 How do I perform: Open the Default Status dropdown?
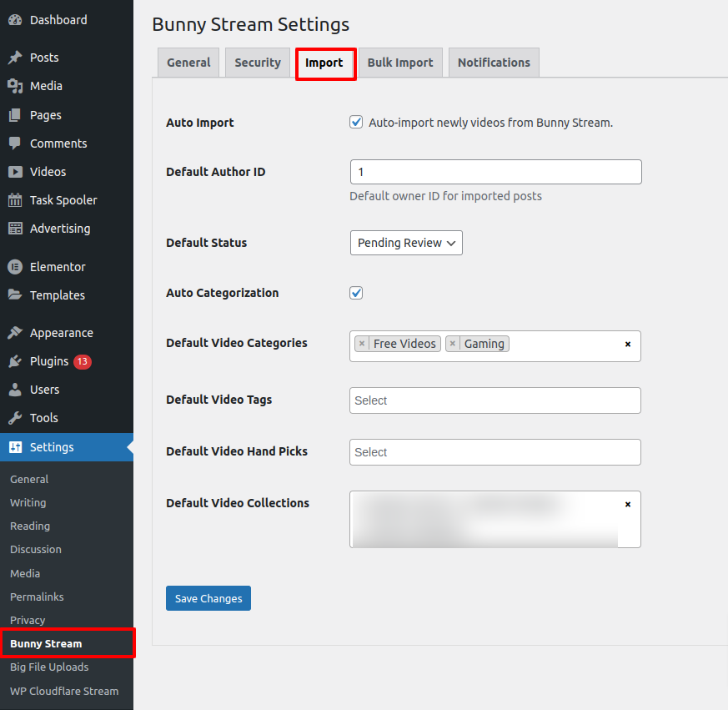406,243
